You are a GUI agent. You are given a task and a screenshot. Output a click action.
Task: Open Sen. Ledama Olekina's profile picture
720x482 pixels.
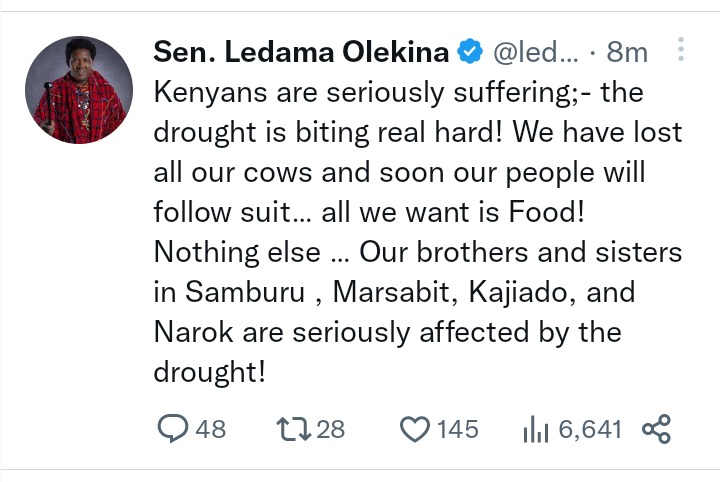point(79,90)
